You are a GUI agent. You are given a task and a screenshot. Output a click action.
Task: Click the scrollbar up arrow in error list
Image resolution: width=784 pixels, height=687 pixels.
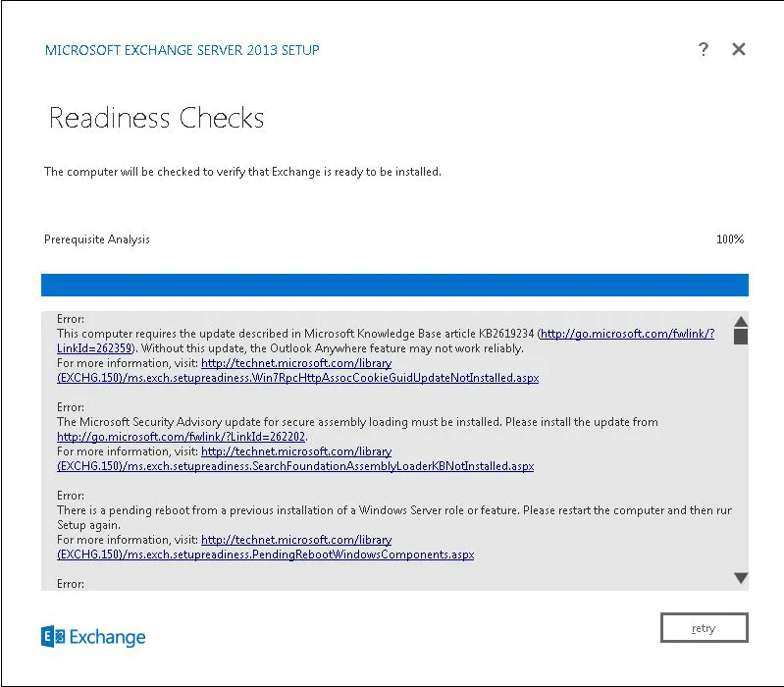(741, 321)
